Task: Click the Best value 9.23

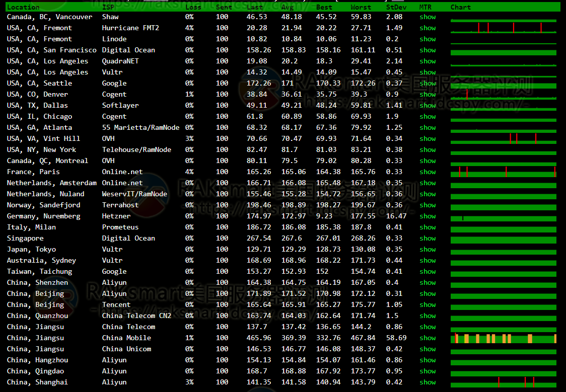Action: (324, 216)
